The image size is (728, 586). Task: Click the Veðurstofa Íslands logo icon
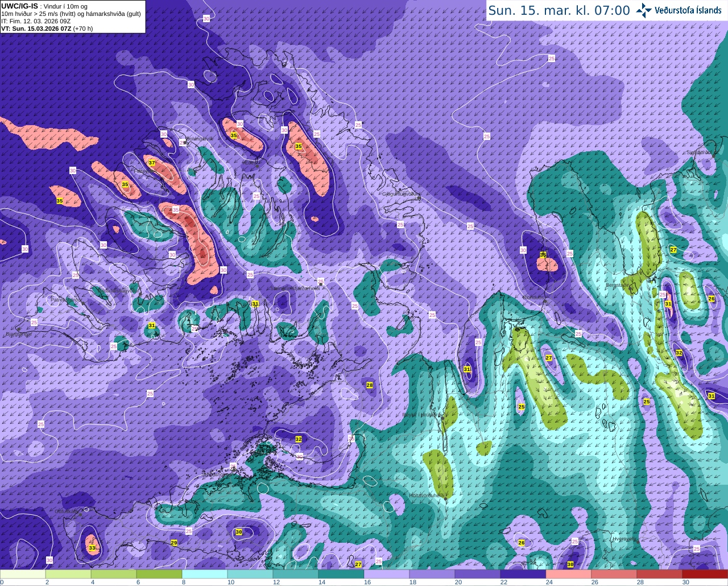click(x=644, y=10)
